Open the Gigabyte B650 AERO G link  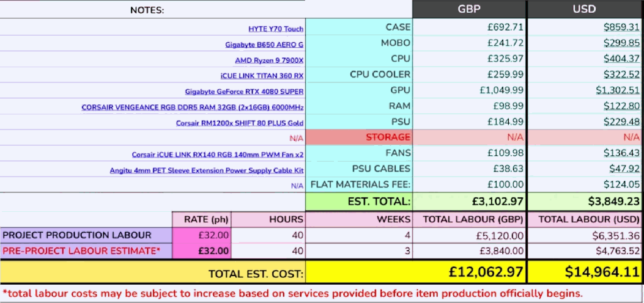pyautogui.click(x=264, y=45)
